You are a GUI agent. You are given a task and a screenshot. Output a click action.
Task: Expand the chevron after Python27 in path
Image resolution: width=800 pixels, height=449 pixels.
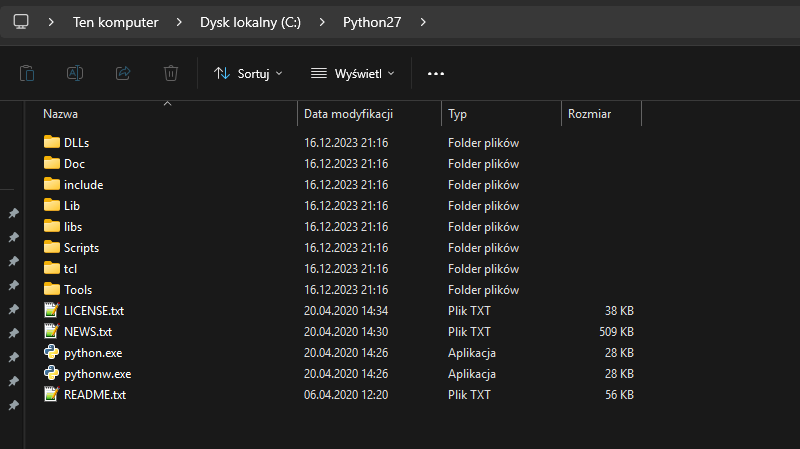[x=424, y=22]
